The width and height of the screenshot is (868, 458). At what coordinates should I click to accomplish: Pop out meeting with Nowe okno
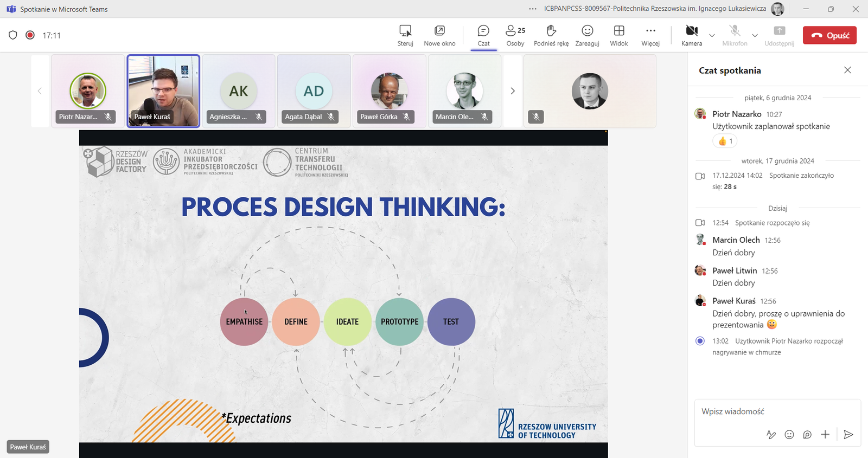pyautogui.click(x=439, y=35)
